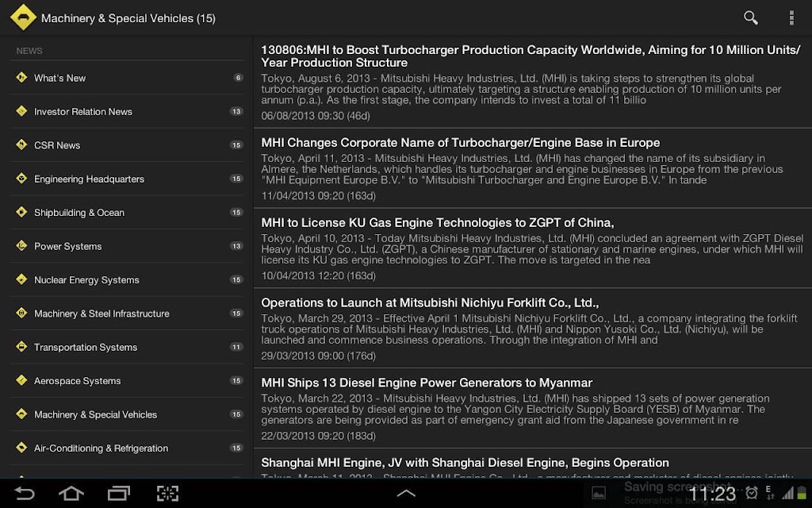
Task: Click the icon beside Machinery & Special Vehicles
Action: (21, 414)
